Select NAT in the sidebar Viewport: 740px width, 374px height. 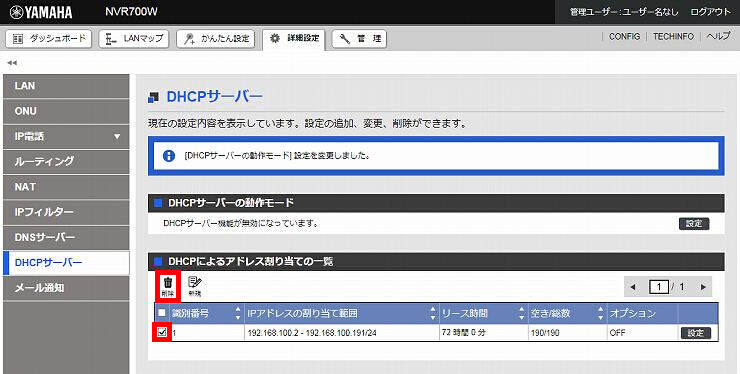(x=66, y=187)
